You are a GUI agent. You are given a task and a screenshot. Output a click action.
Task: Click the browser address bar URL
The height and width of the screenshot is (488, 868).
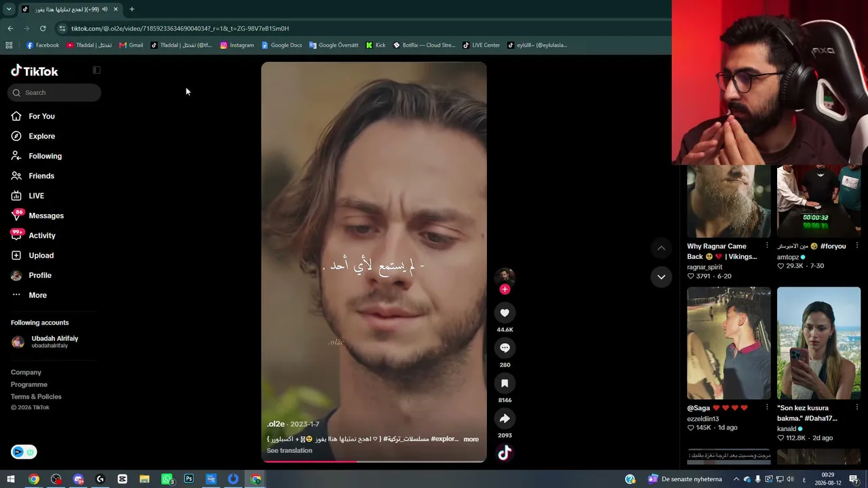180,28
